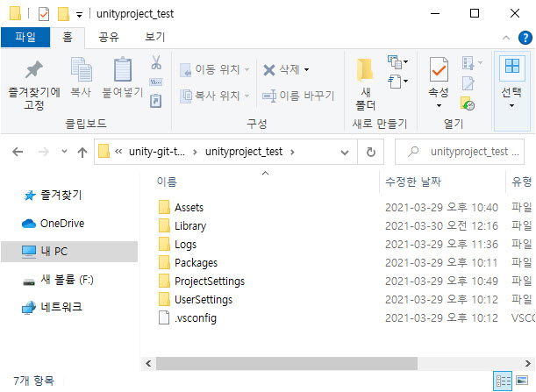Click the unity-git-t... breadcrumb
Image resolution: width=536 pixels, height=392 pixels.
[156, 152]
